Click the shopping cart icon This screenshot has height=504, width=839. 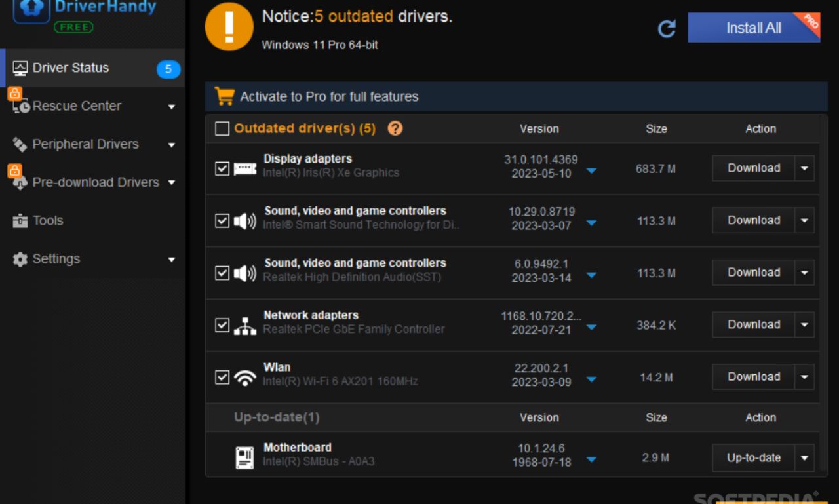point(224,96)
